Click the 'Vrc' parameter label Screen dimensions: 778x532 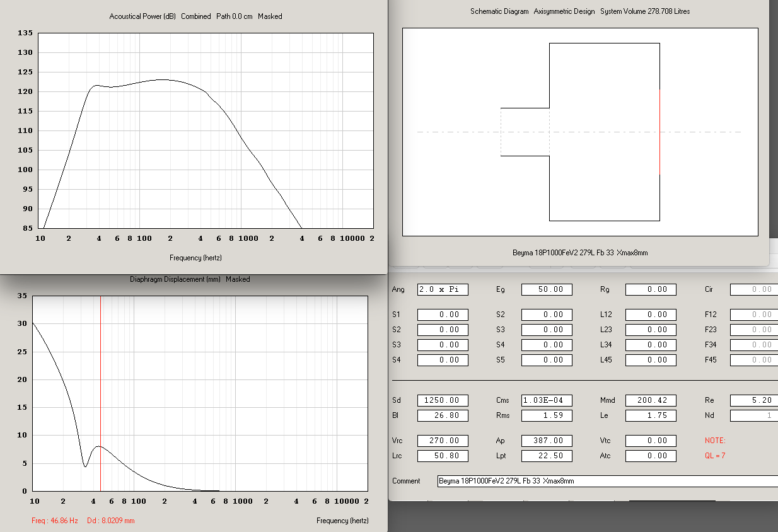click(x=398, y=441)
